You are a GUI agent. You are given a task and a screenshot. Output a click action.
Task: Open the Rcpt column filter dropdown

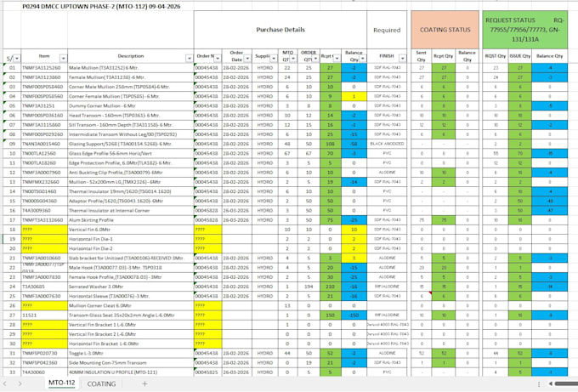coord(337,59)
